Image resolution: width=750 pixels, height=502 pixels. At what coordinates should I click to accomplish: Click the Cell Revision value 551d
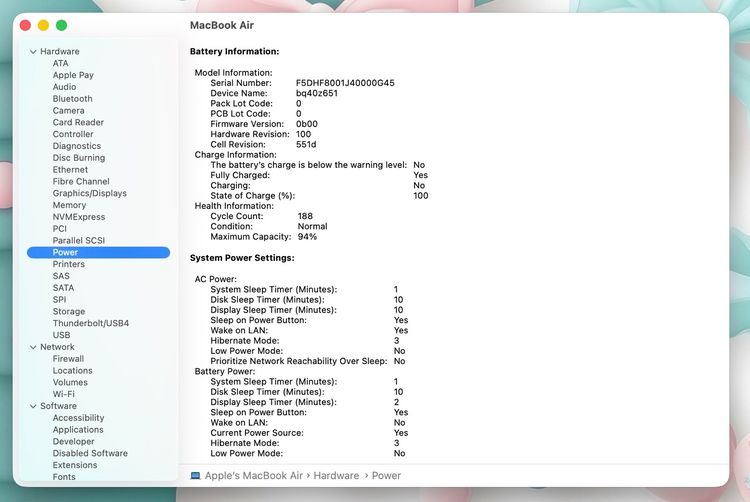(306, 144)
